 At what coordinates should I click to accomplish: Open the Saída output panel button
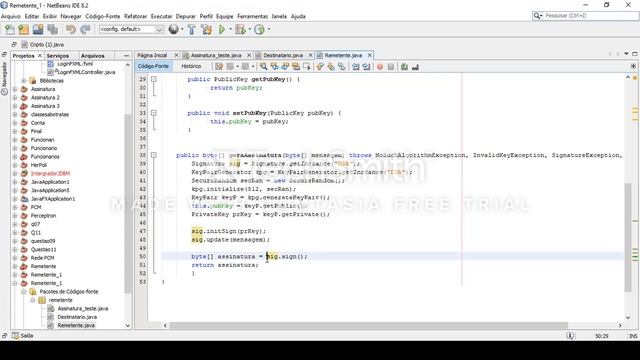(22, 336)
